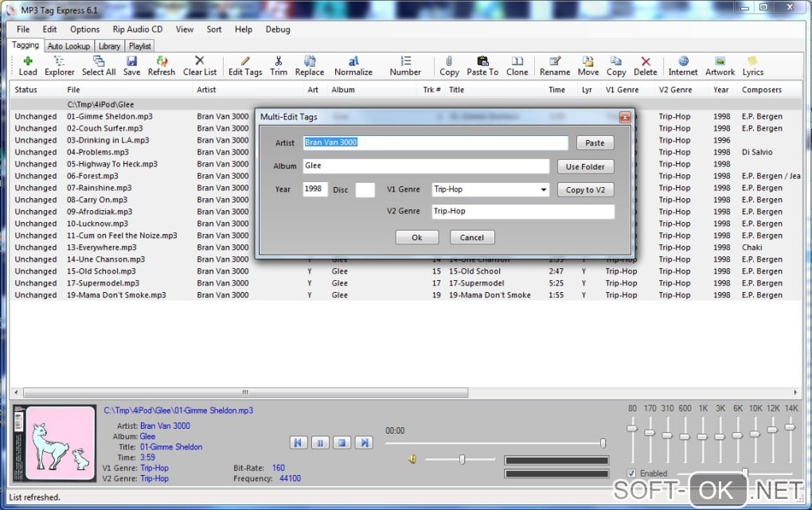Click the 80 Hz equalizer slider
812x510 pixels.
pos(632,428)
